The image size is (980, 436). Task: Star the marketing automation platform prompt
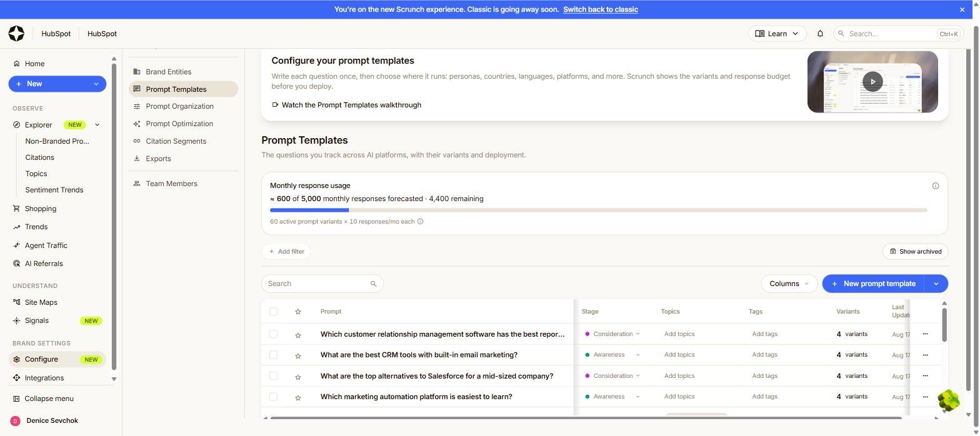click(x=298, y=397)
